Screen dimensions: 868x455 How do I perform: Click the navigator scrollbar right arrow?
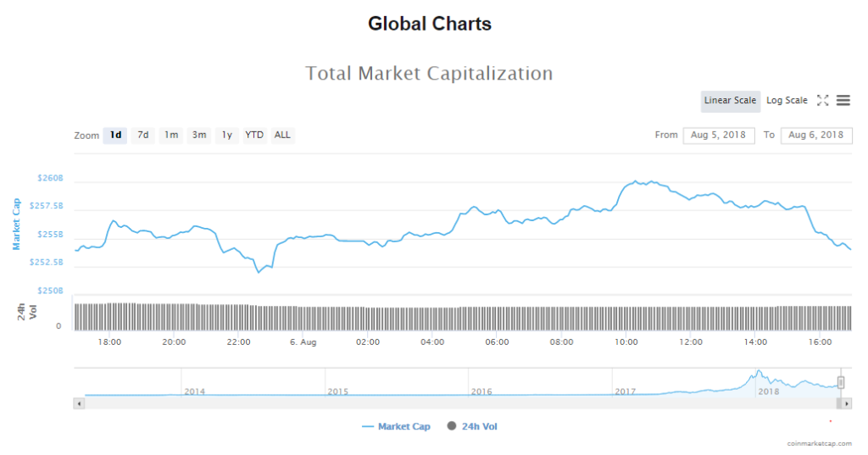tap(847, 404)
